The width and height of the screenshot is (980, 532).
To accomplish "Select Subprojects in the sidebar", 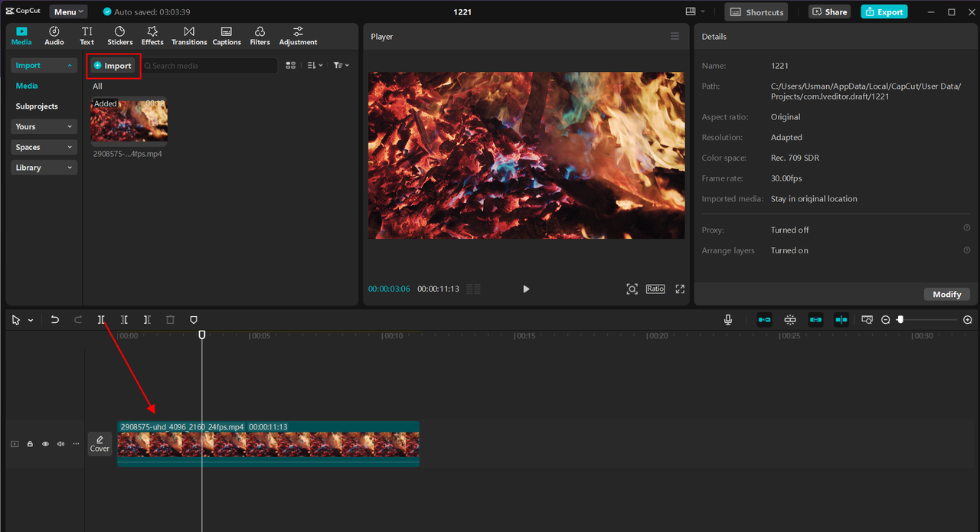I will pyautogui.click(x=37, y=106).
